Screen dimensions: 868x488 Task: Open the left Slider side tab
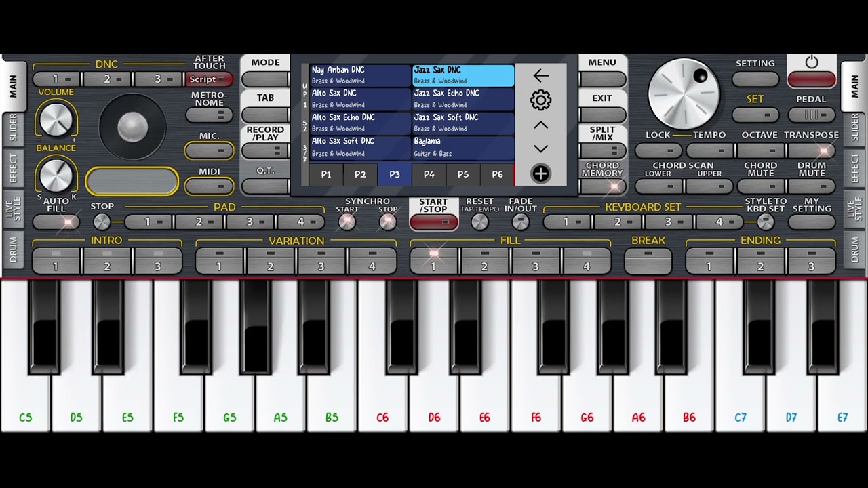coord(14,127)
